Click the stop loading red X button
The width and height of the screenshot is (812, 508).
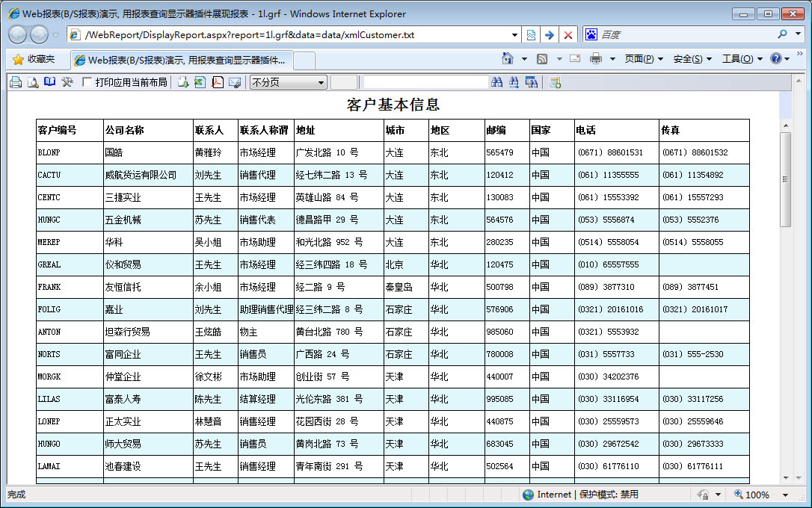point(568,35)
